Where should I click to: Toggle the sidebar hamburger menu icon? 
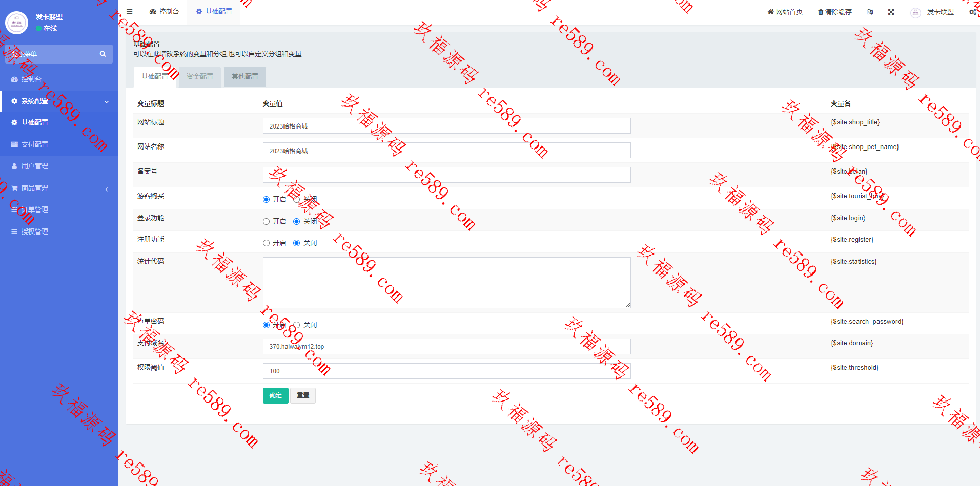click(x=130, y=11)
